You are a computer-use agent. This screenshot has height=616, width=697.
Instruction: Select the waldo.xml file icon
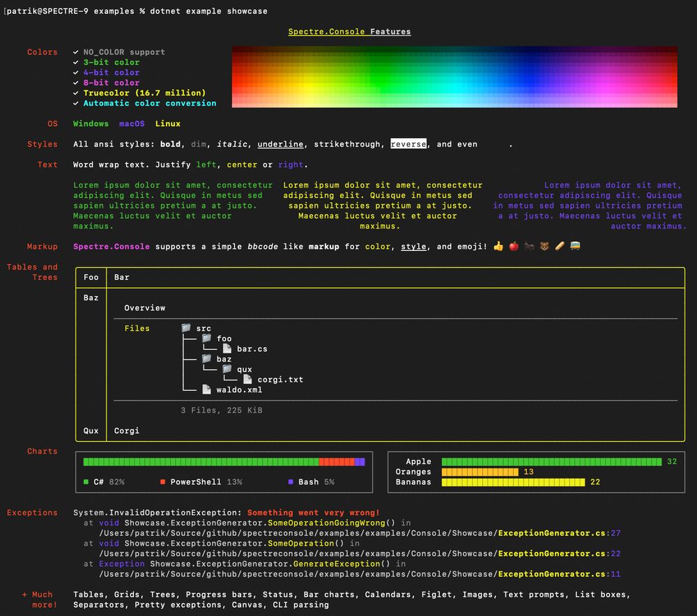(206, 389)
